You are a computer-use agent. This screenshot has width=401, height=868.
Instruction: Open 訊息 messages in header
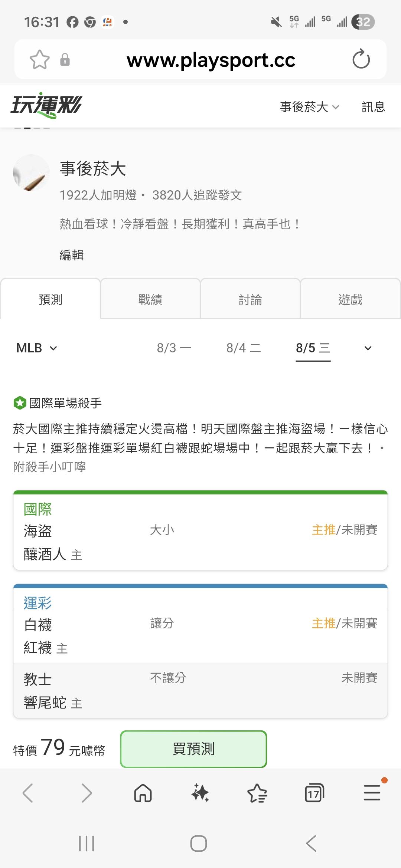click(x=373, y=107)
